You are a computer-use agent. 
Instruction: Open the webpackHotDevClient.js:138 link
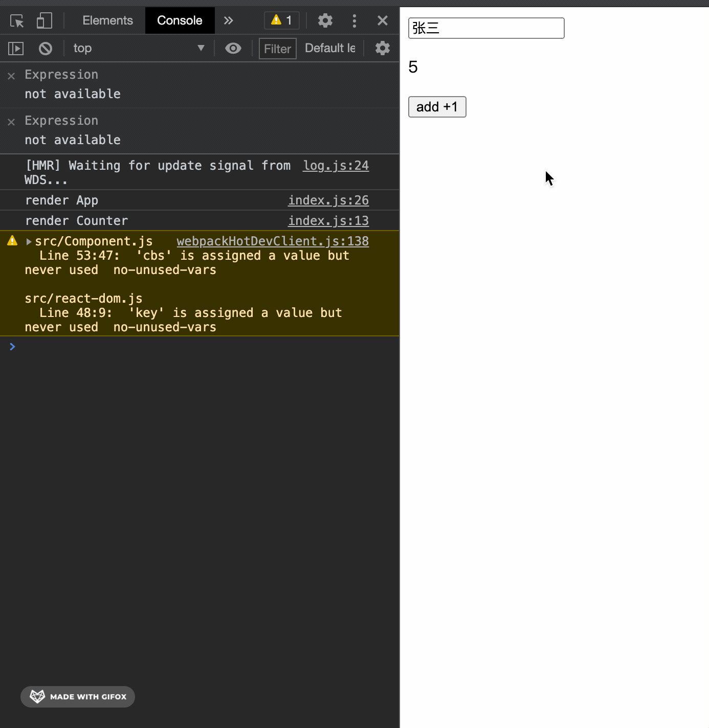click(x=273, y=241)
